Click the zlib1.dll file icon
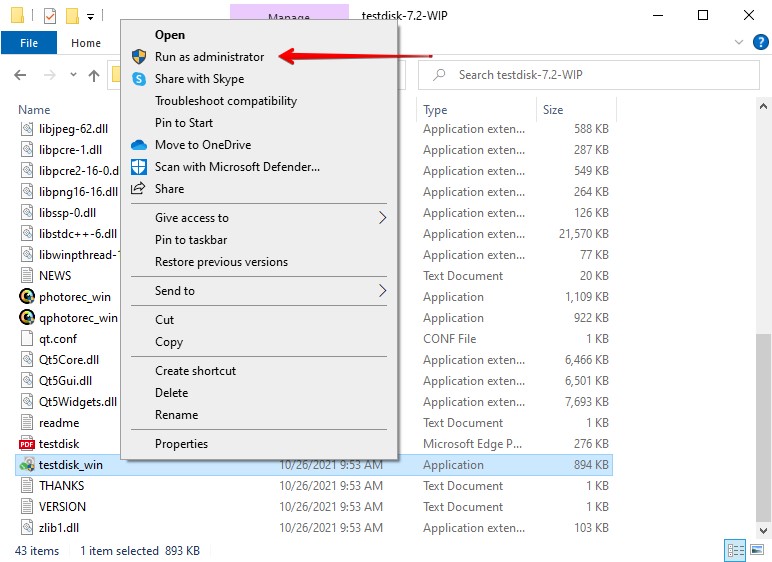 (27, 528)
